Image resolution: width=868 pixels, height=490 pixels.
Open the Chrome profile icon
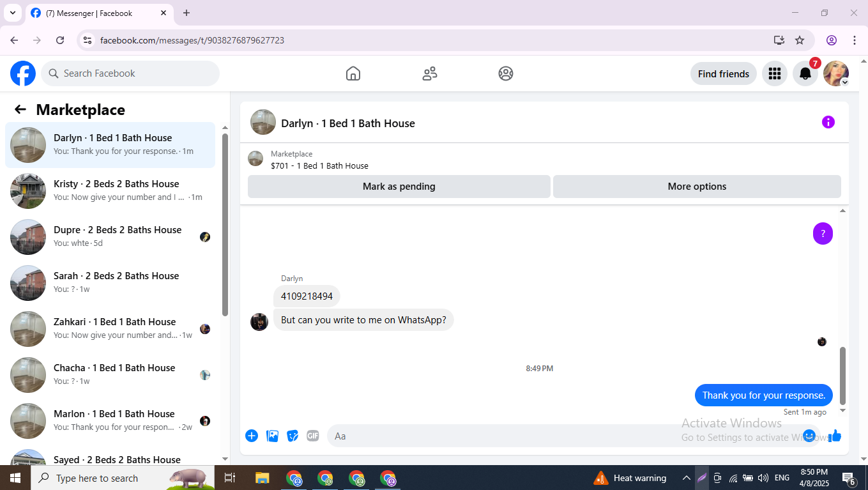coord(832,40)
